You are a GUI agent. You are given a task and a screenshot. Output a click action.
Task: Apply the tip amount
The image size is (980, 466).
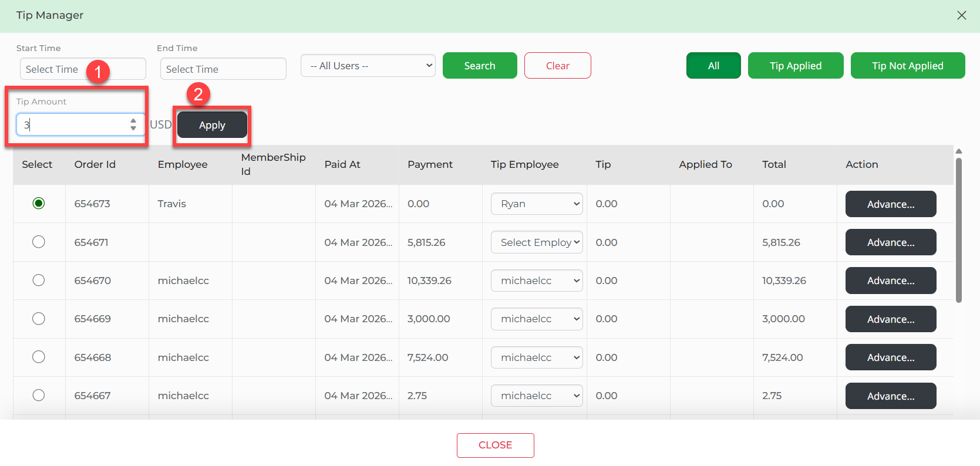coord(212,125)
